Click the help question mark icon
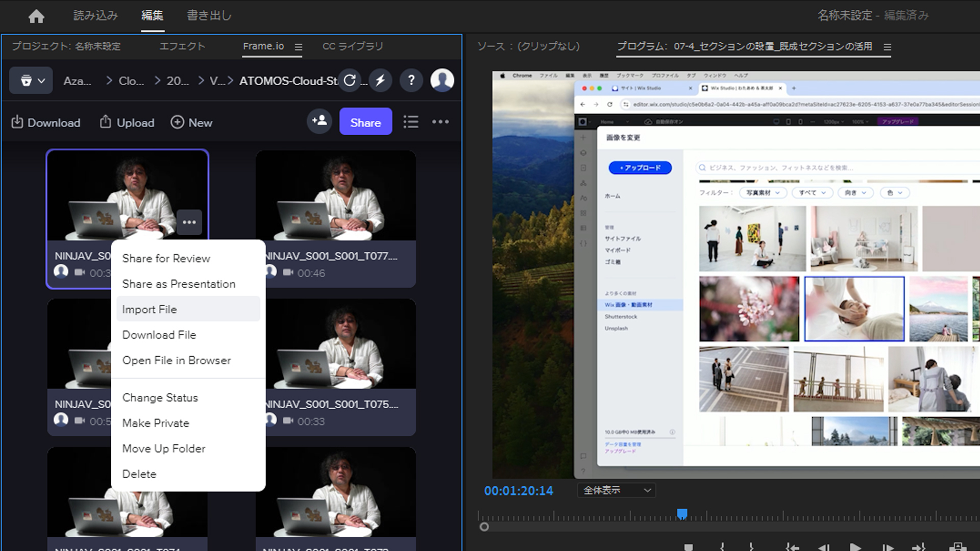Screen dimensions: 980x551 tap(411, 80)
